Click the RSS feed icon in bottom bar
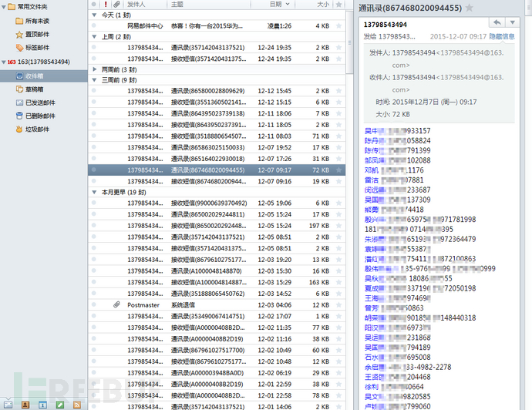The image size is (532, 410). (77, 405)
